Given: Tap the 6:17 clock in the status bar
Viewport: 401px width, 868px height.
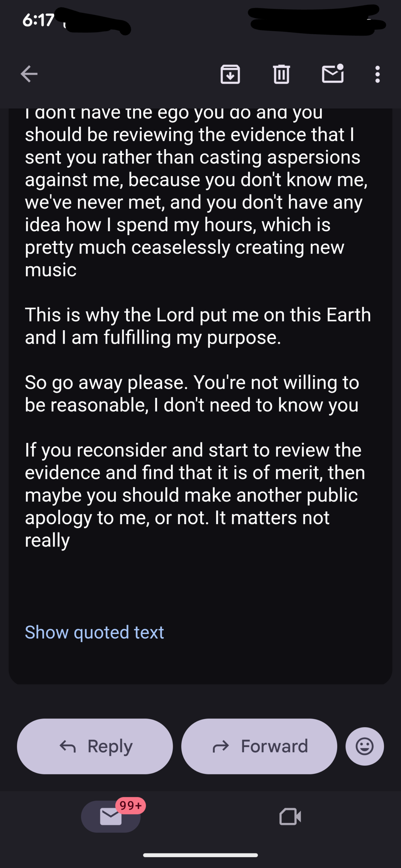Looking at the screenshot, I should (38, 20).
